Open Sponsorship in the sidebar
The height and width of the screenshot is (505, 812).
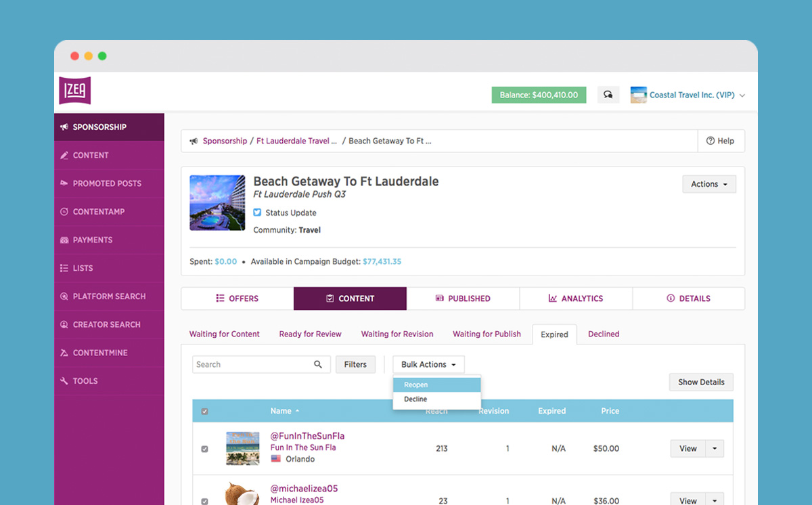(x=109, y=127)
